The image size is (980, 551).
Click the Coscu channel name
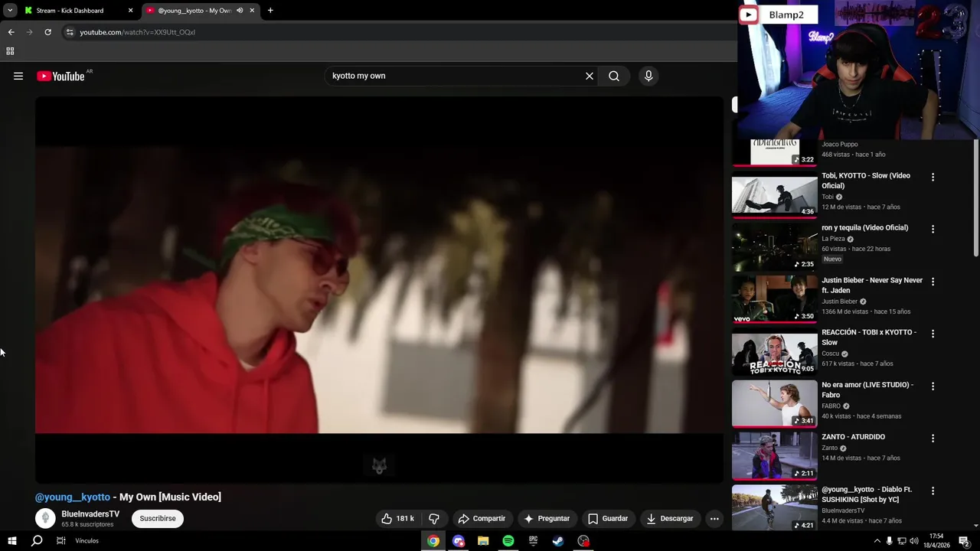click(831, 354)
